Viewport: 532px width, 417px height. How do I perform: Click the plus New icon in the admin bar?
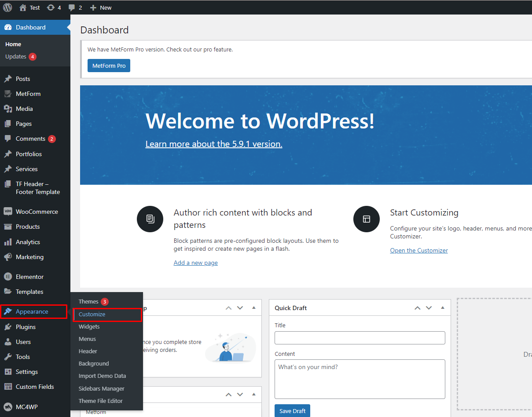(93, 7)
